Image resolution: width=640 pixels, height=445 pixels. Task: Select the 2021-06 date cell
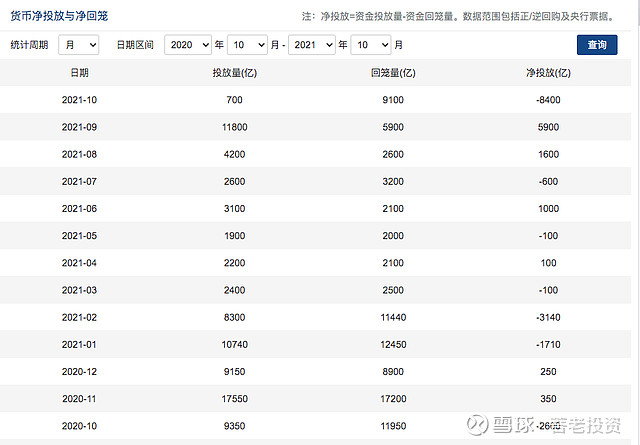[x=79, y=209]
